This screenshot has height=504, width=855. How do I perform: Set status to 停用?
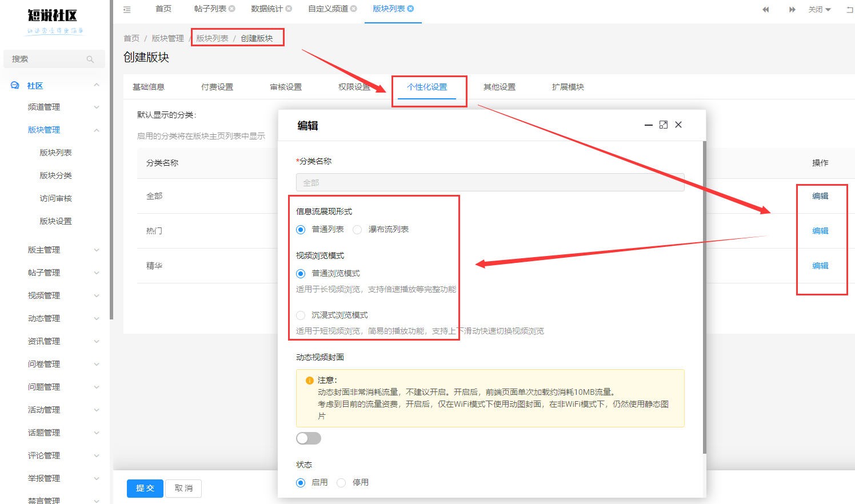point(341,483)
